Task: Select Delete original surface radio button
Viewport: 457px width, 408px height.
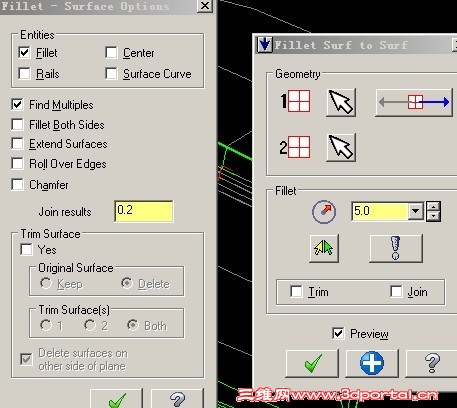Action: 127,283
